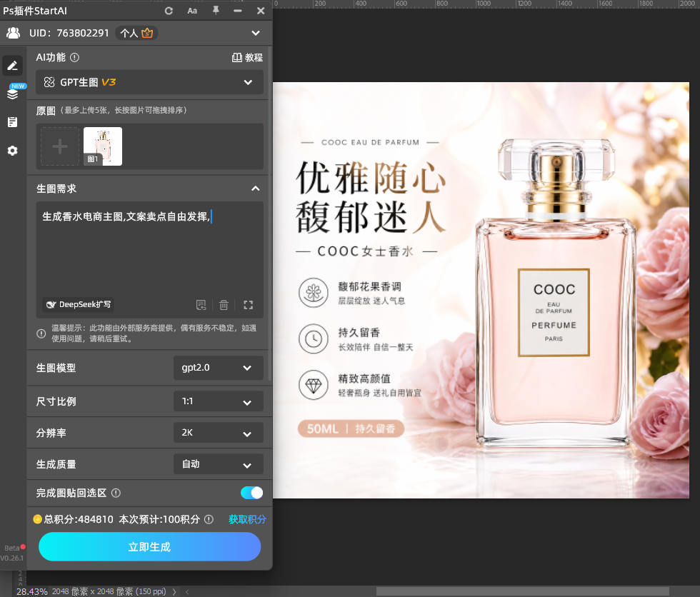Select the pencil edit sidebar icon

(13, 66)
